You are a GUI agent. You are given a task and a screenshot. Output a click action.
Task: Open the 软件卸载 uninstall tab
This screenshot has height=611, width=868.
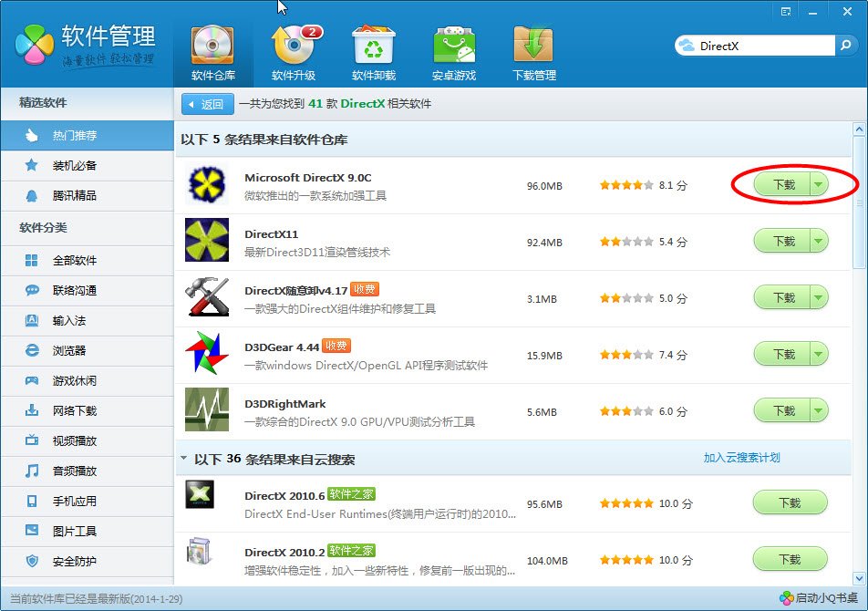(374, 54)
